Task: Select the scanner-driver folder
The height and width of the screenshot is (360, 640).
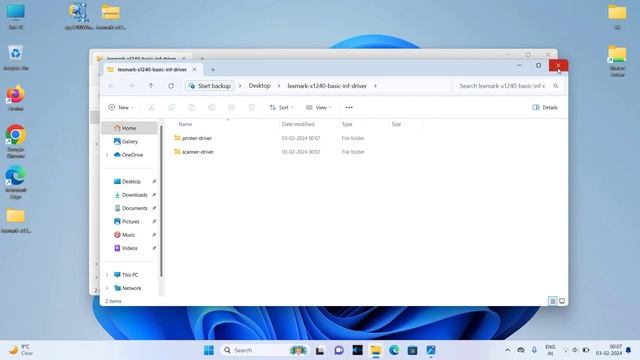Action: point(198,152)
